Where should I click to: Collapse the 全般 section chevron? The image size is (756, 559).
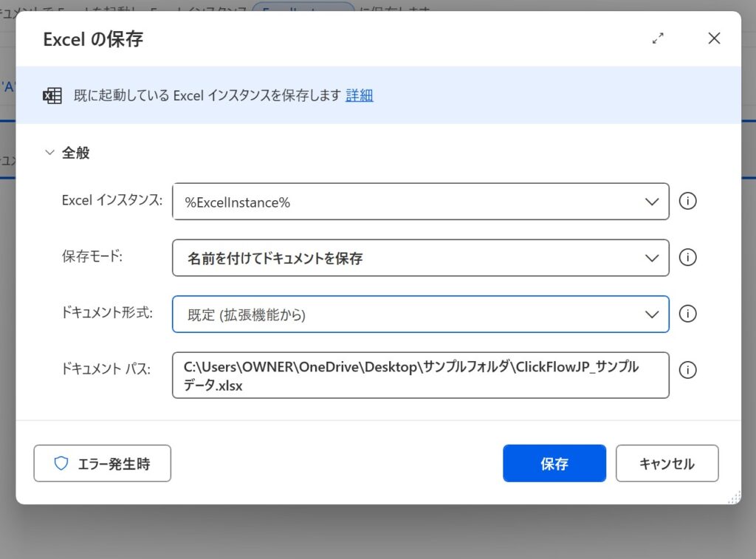[50, 153]
